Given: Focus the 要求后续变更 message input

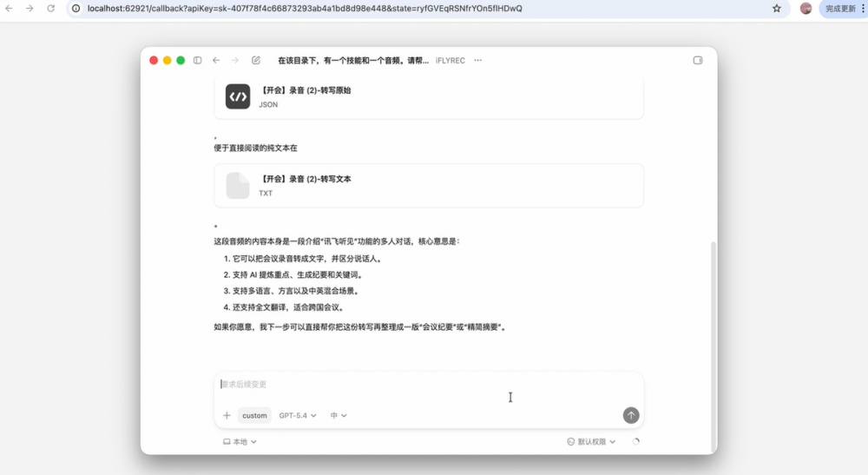Looking at the screenshot, I should click(x=429, y=384).
